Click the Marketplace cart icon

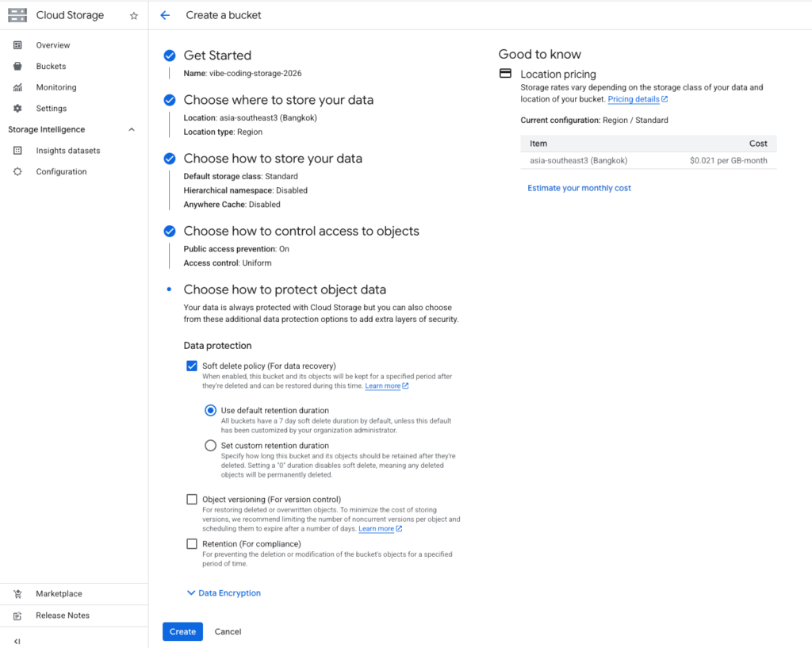click(x=17, y=594)
